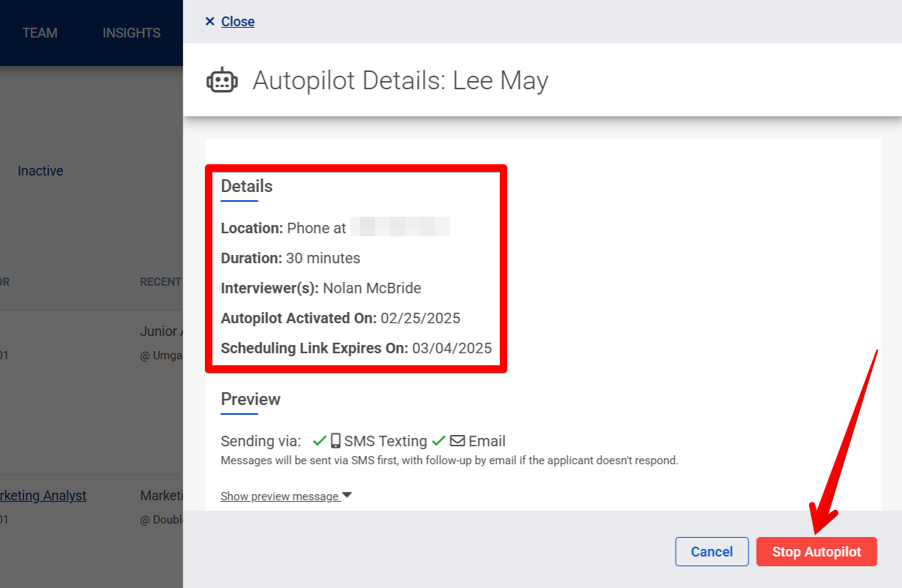Click the dropdown triangle after Show preview message

346,495
